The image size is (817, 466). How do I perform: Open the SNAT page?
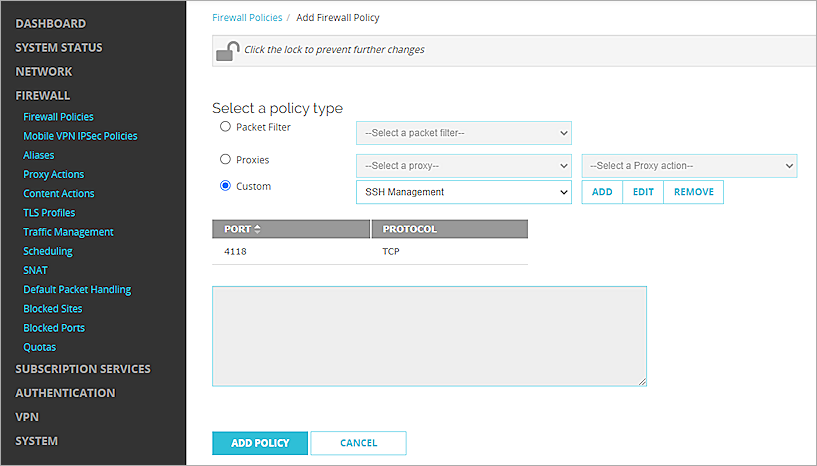tap(35, 271)
